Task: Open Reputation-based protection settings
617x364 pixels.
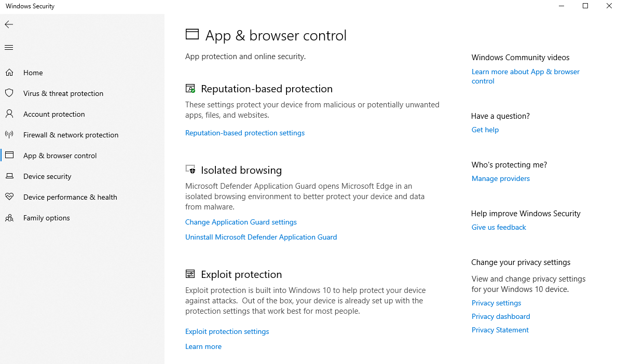Action: pos(244,133)
